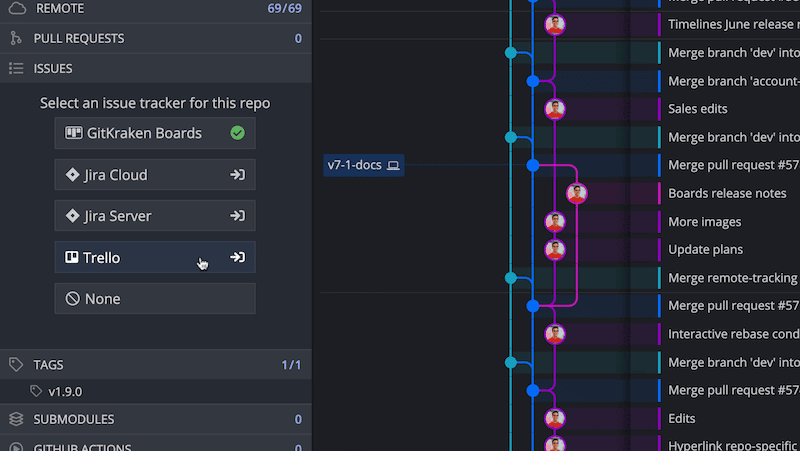Choose None as the issue tracker

pos(155,299)
